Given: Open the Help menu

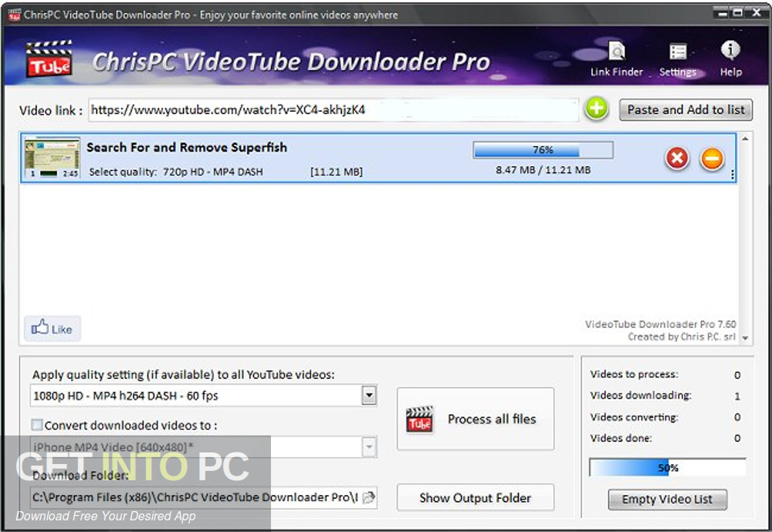Looking at the screenshot, I should click(730, 59).
